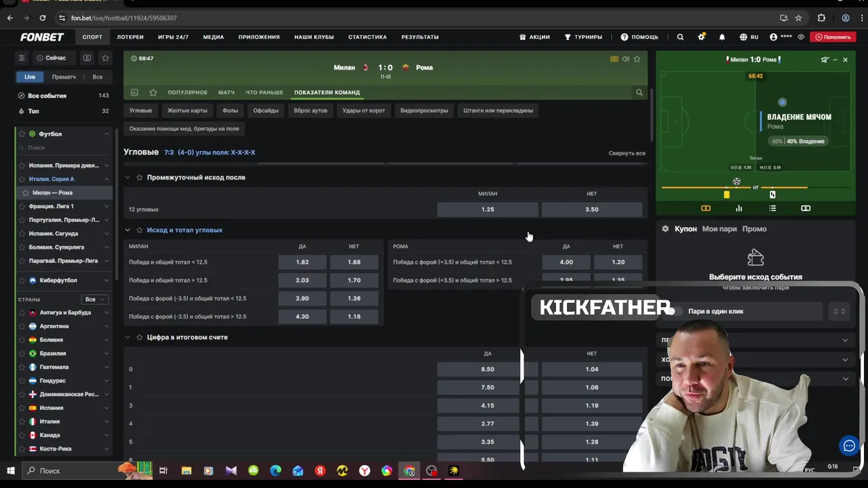
Task: Favorite the Промежуточный исход после market
Action: pyautogui.click(x=140, y=178)
